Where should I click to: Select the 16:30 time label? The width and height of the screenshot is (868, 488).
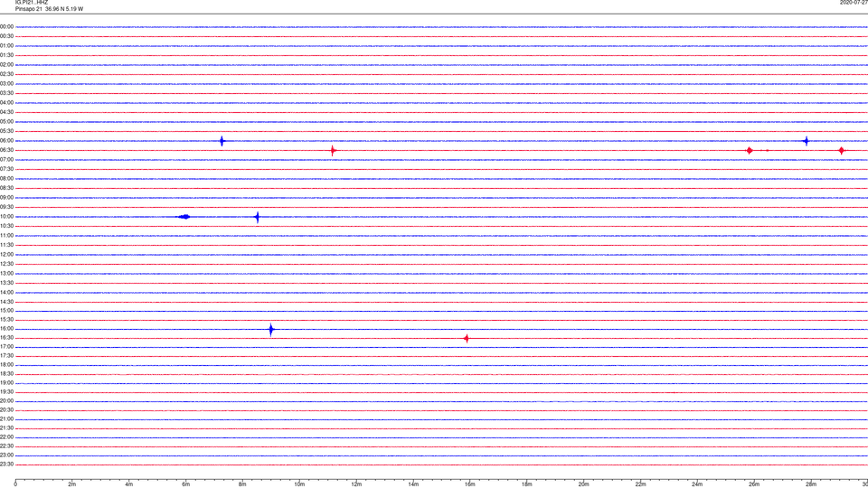(x=6, y=337)
